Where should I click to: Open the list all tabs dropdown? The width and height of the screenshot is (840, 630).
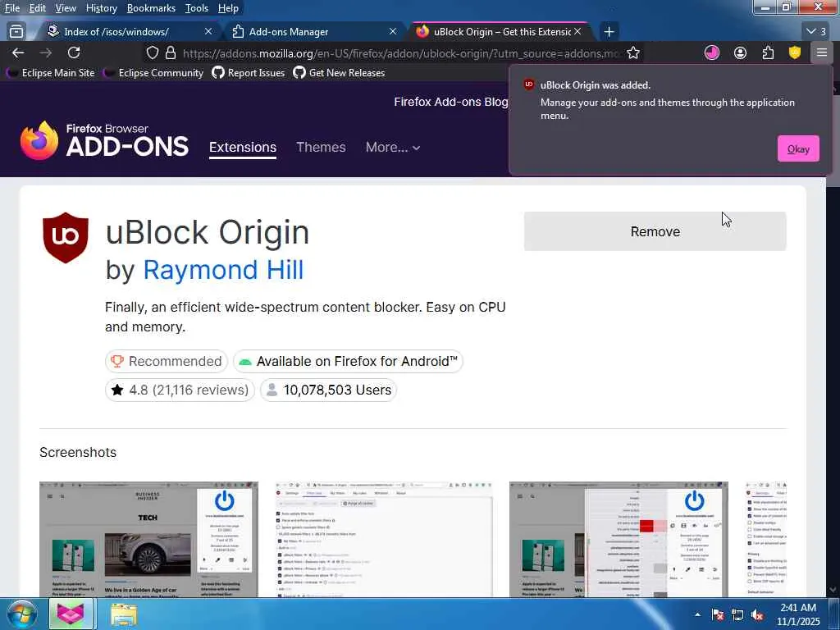coord(816,32)
